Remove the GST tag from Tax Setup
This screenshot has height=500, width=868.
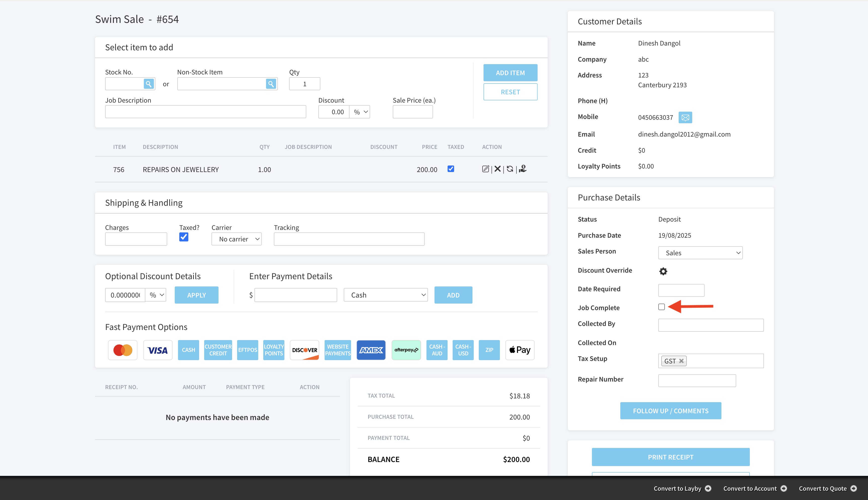tap(681, 361)
